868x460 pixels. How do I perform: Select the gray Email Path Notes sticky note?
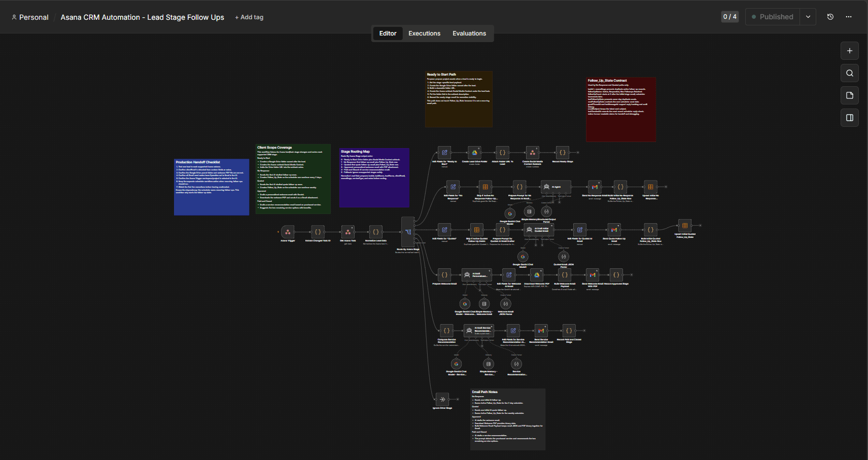508,419
